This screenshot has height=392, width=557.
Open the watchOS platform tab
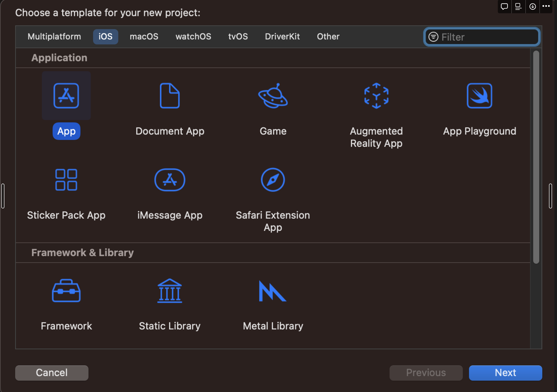[x=193, y=37]
